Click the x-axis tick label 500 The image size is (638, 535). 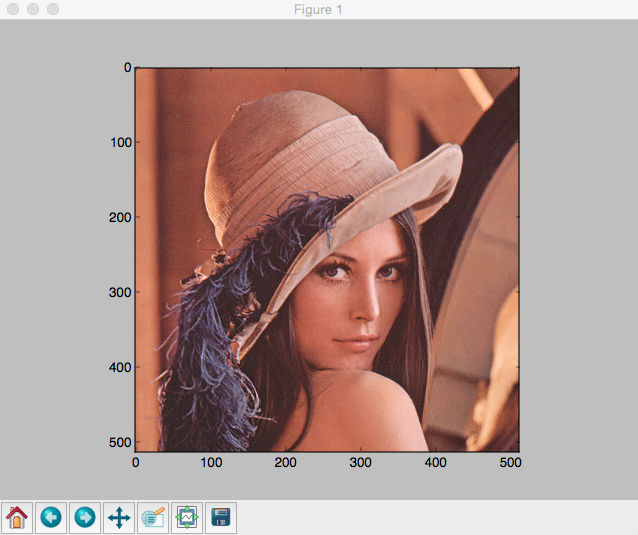click(x=510, y=463)
